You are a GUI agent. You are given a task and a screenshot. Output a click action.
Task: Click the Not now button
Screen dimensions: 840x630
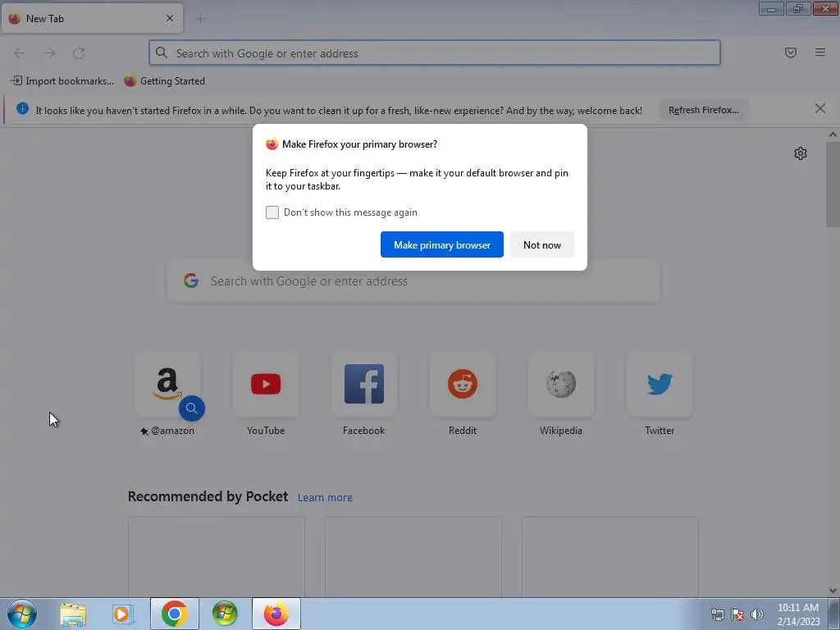click(x=542, y=244)
